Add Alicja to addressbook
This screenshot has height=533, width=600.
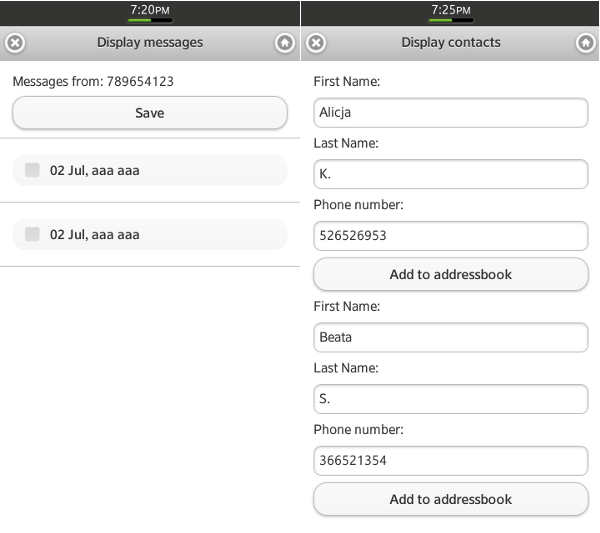click(450, 274)
